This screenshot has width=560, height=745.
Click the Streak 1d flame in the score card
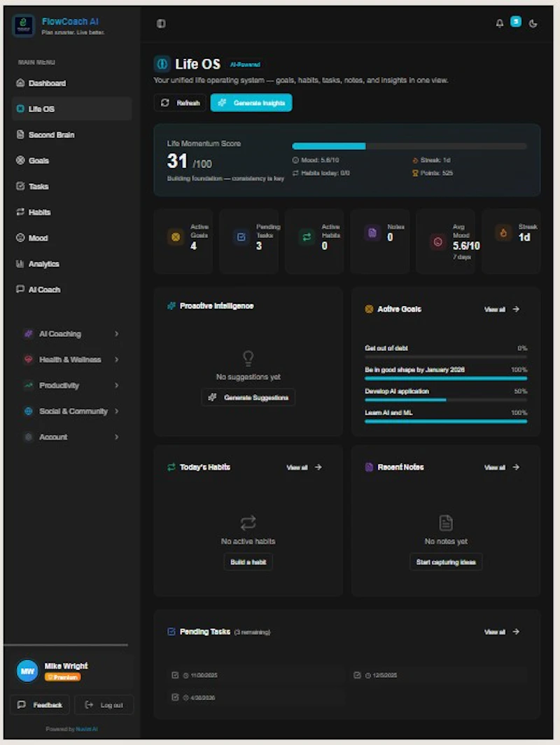415,160
